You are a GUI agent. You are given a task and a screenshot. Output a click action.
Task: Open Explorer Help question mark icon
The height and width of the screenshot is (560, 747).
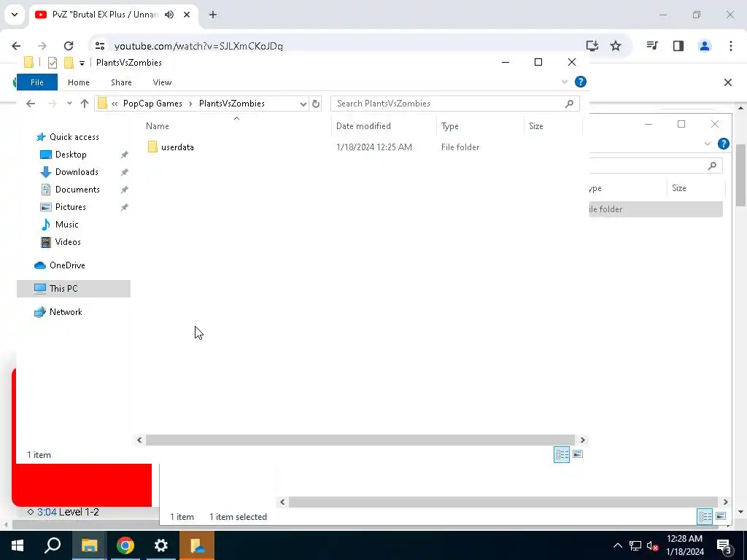click(580, 82)
